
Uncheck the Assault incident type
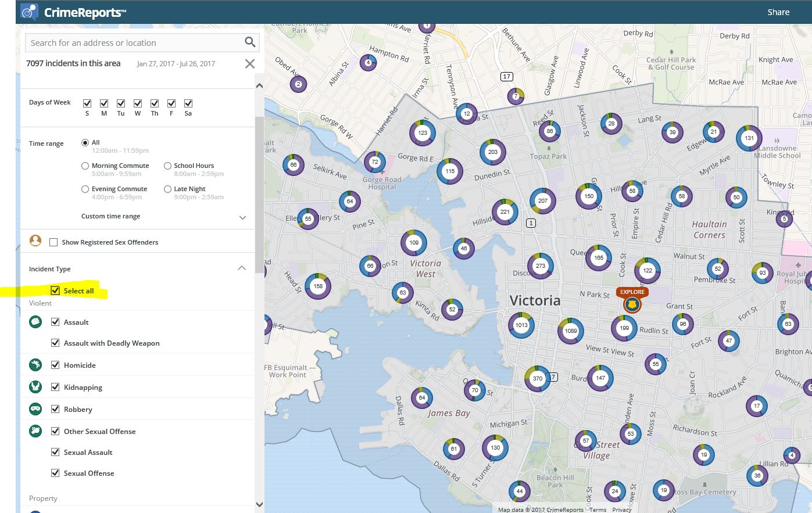tap(55, 322)
